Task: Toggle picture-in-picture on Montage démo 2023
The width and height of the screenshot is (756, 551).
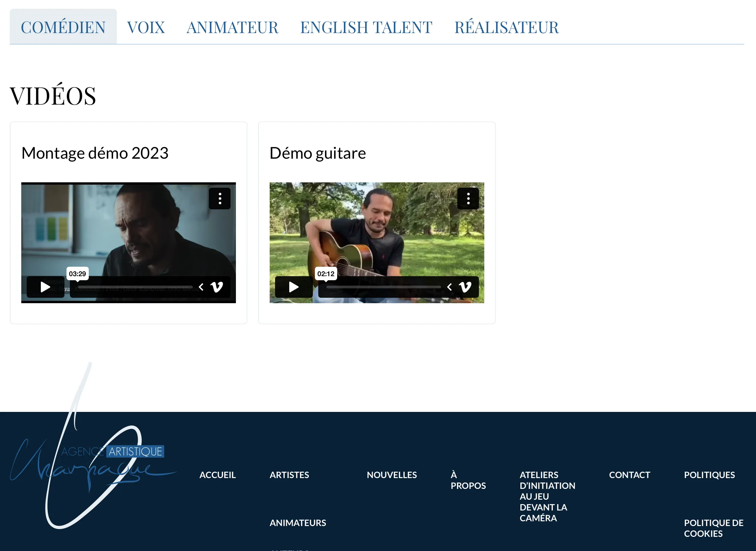Action: tap(201, 287)
